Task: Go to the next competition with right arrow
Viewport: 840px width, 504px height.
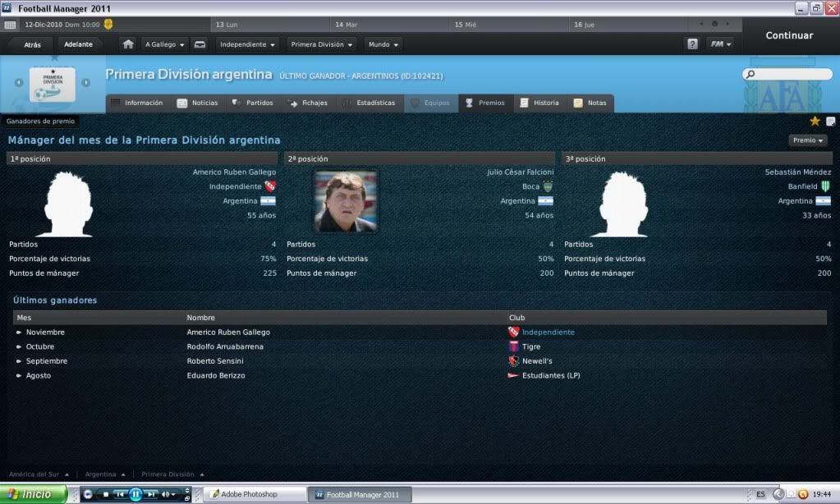Action: pos(85,82)
